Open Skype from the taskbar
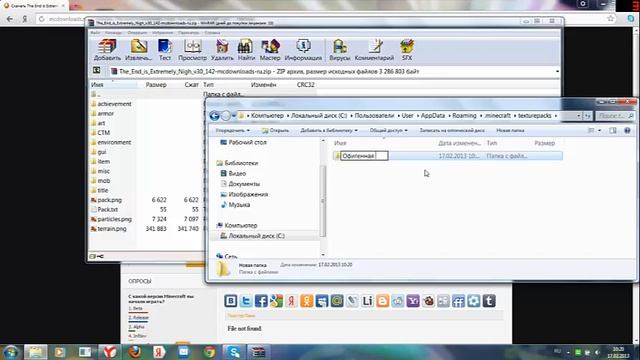This screenshot has height=360, width=640. 233,351
